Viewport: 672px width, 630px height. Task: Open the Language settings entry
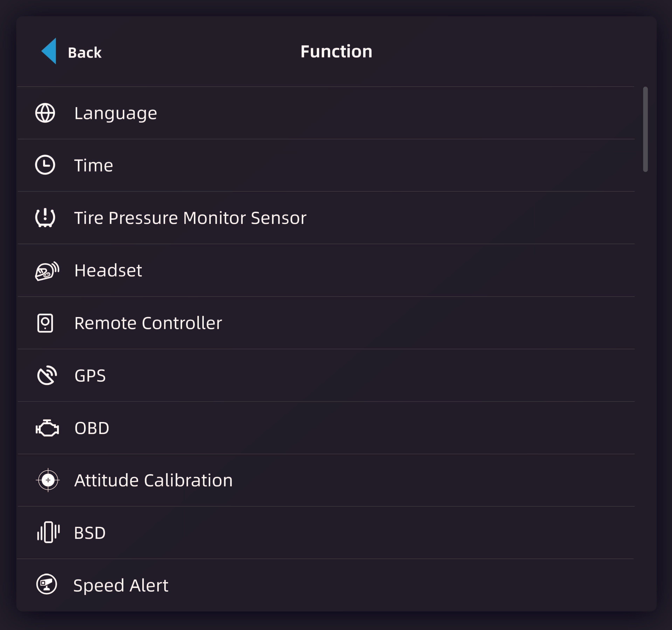tap(116, 113)
